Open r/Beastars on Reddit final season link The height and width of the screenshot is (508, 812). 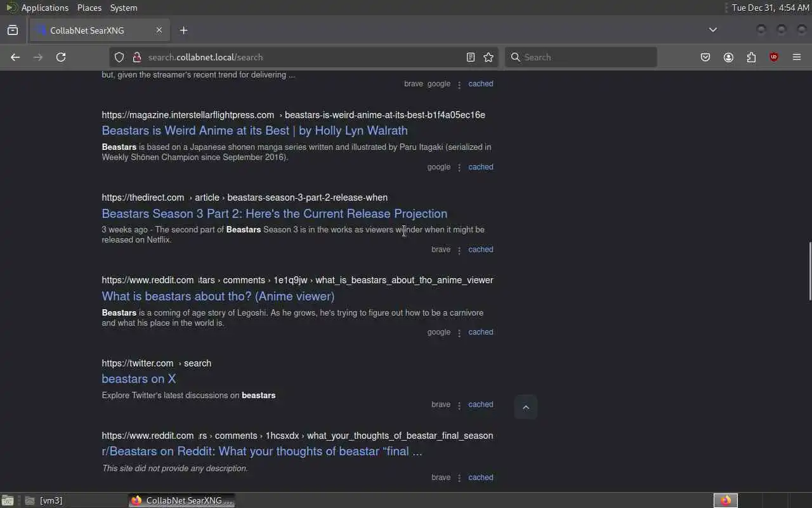point(261,451)
